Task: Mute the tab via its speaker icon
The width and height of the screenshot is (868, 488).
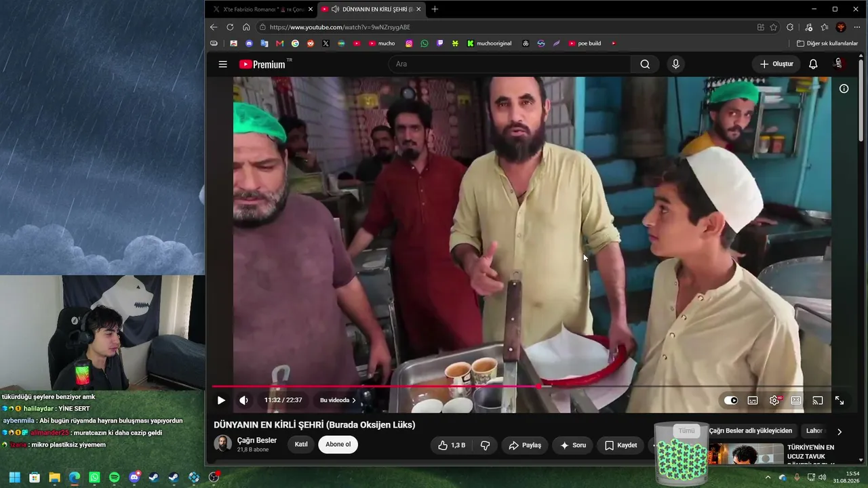Action: pos(335,9)
